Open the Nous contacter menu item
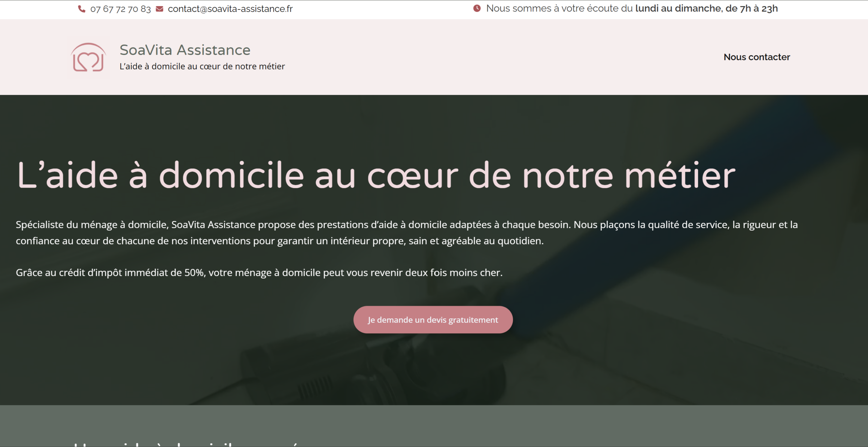 pos(757,57)
